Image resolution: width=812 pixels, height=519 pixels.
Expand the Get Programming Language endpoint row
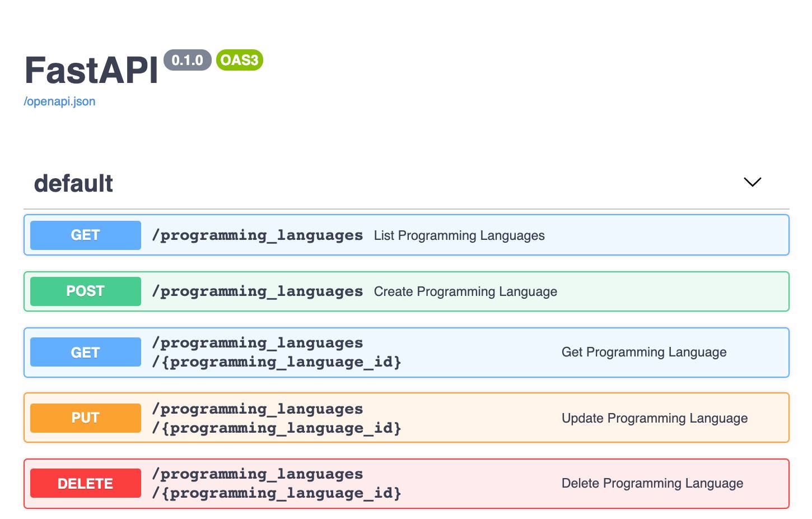405,352
